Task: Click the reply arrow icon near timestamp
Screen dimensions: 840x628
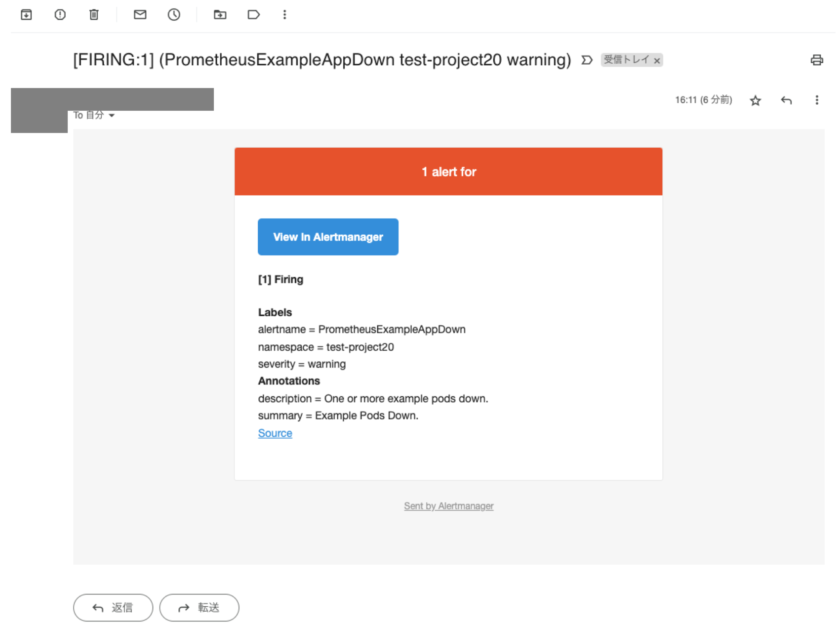Action: pyautogui.click(x=786, y=101)
